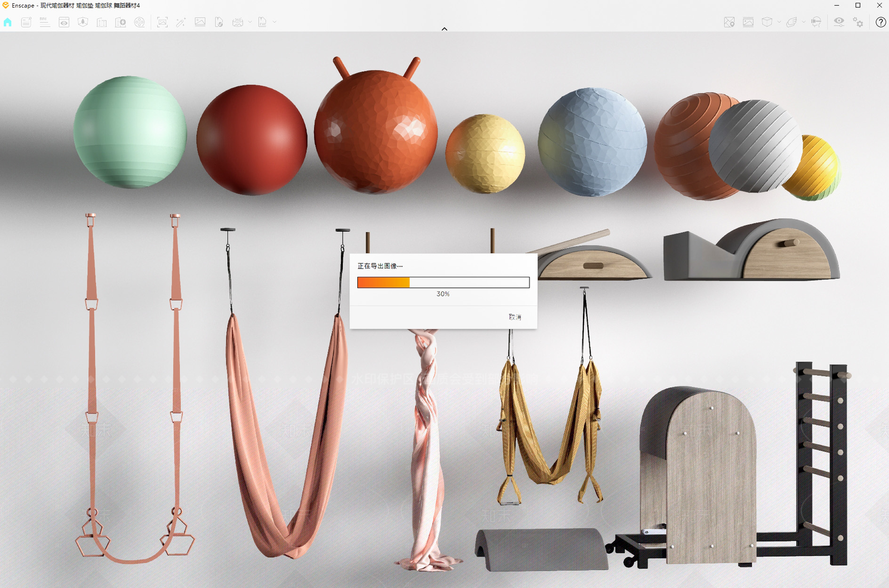This screenshot has height=588, width=889.
Task: Click the batch rendering image icon
Action: tap(200, 22)
